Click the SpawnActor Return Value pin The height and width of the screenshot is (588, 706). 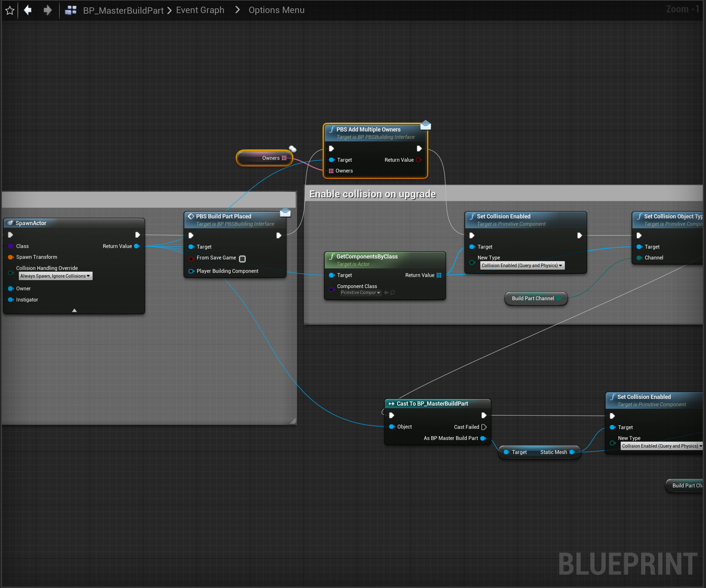[x=137, y=246]
